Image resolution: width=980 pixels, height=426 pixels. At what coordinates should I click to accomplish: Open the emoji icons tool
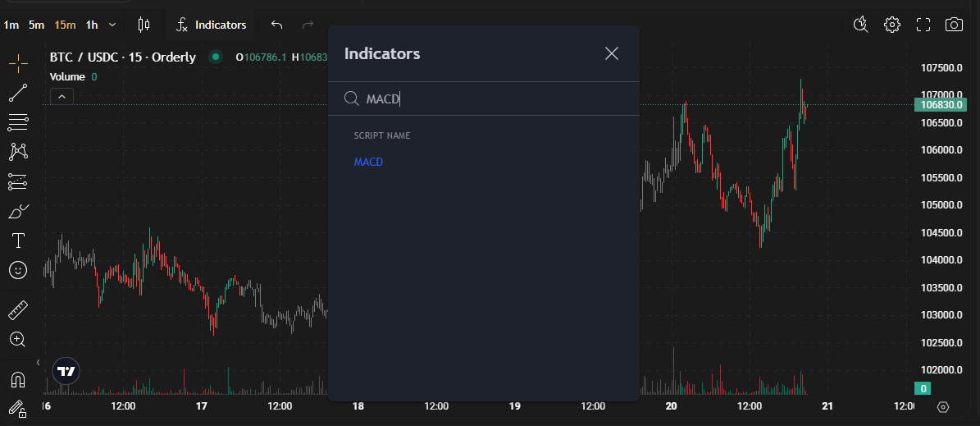(x=18, y=269)
